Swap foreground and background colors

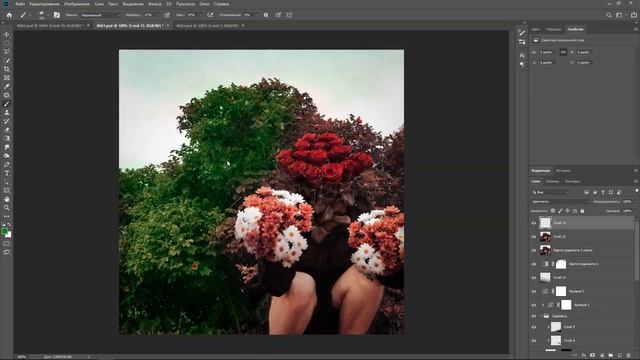(x=9, y=225)
